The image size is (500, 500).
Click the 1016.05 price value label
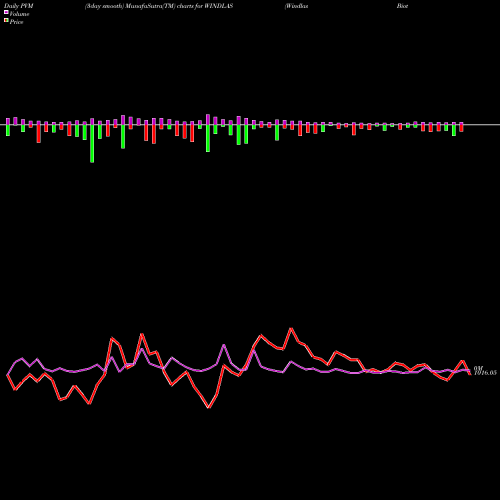coord(485,373)
